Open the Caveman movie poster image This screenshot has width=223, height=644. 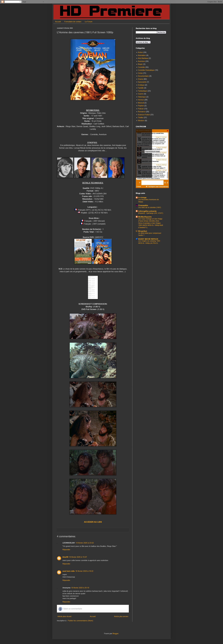pyautogui.click(x=93, y=70)
